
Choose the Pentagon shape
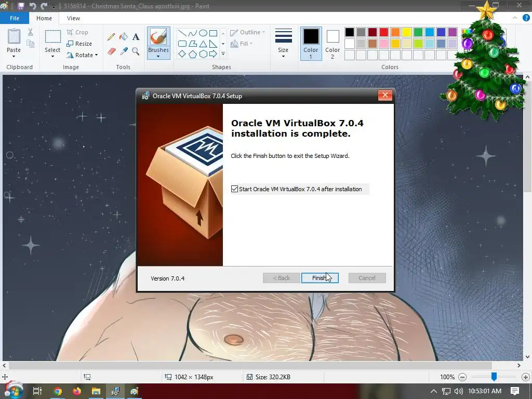pyautogui.click(x=192, y=54)
